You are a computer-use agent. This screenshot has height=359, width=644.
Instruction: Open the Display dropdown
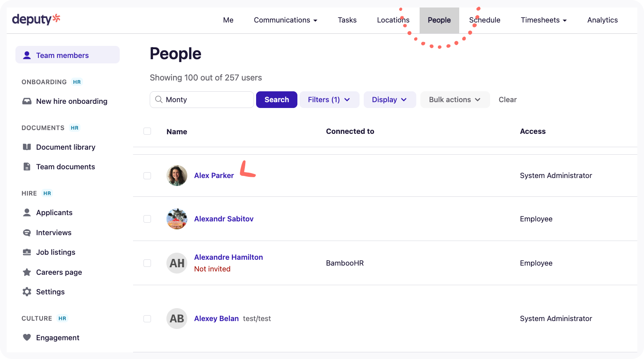pos(389,100)
